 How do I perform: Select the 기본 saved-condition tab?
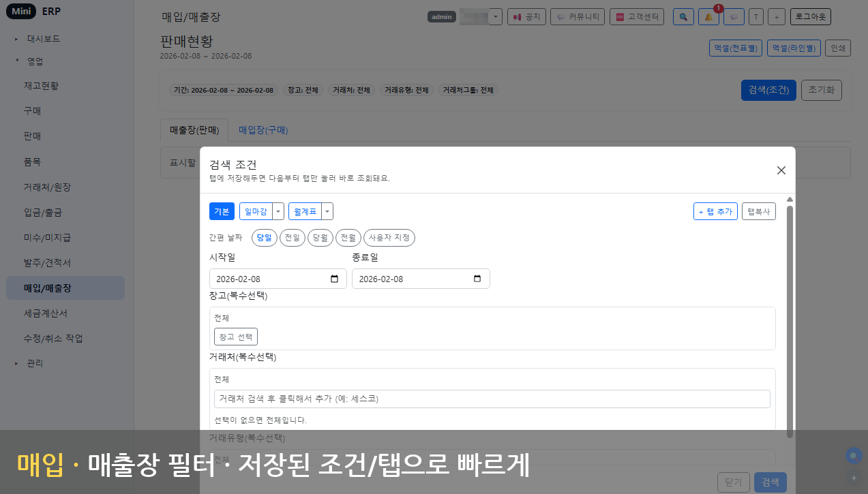(222, 211)
